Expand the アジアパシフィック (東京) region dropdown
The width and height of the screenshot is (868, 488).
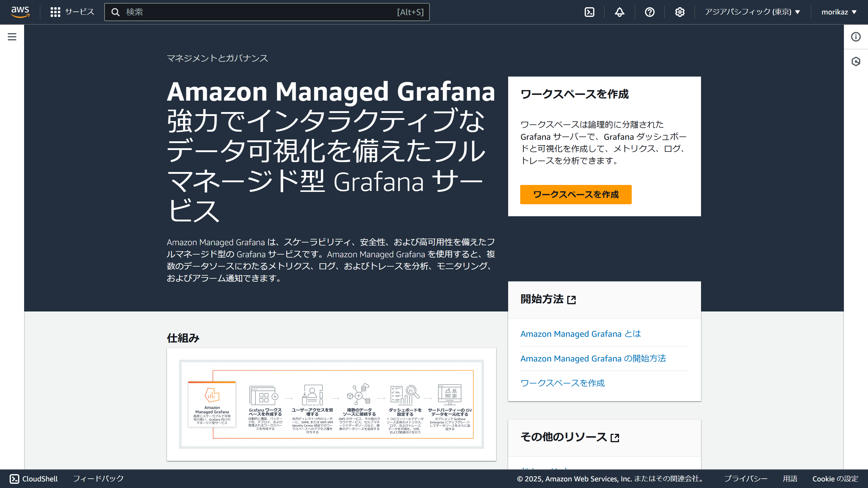753,12
